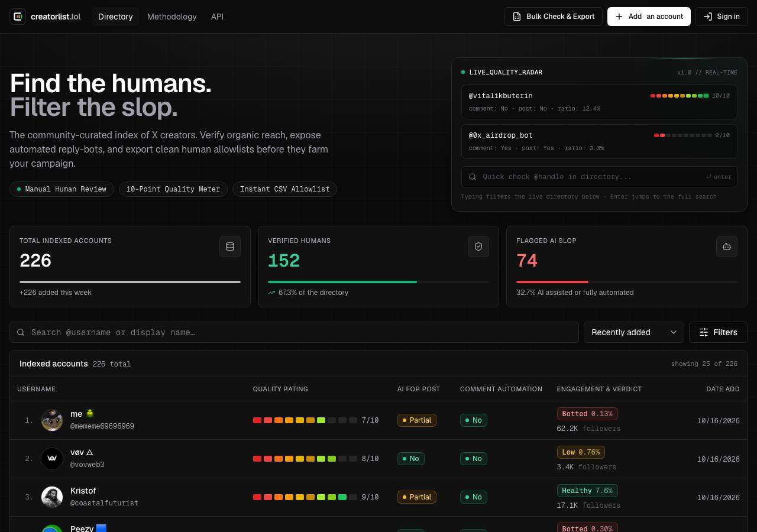Click the Instant CSV Allowlist pill
Image resolution: width=757 pixels, height=532 pixels.
pos(284,189)
